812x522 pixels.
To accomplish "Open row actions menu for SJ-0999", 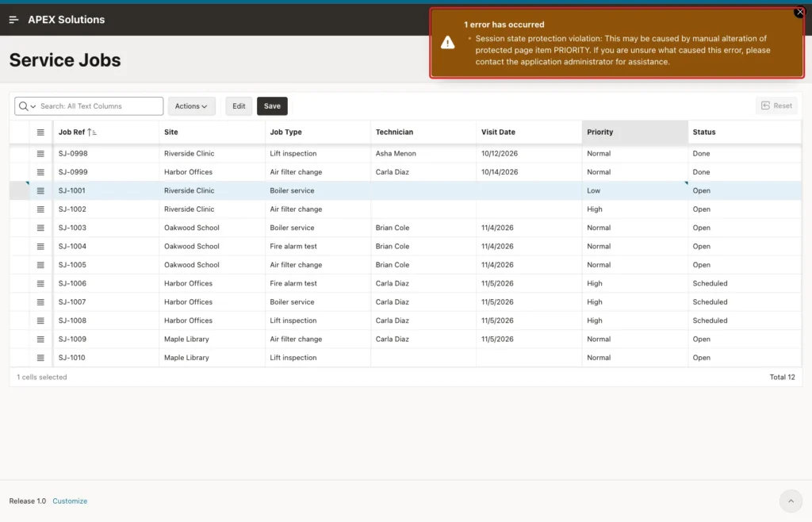I will [40, 172].
